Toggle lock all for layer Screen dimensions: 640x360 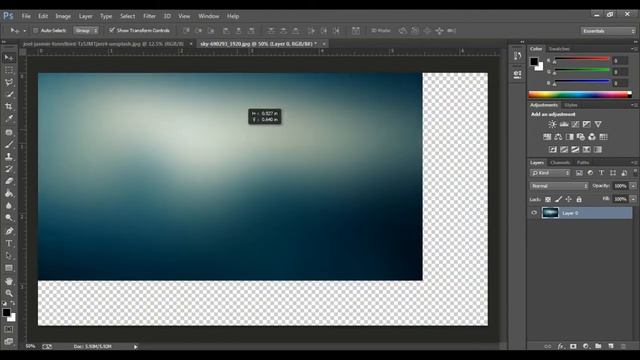coord(579,199)
